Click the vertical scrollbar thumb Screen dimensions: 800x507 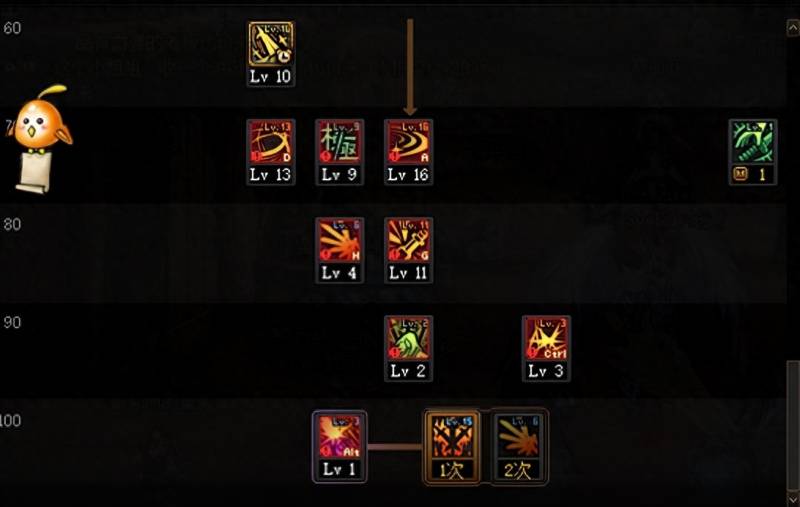(x=793, y=424)
